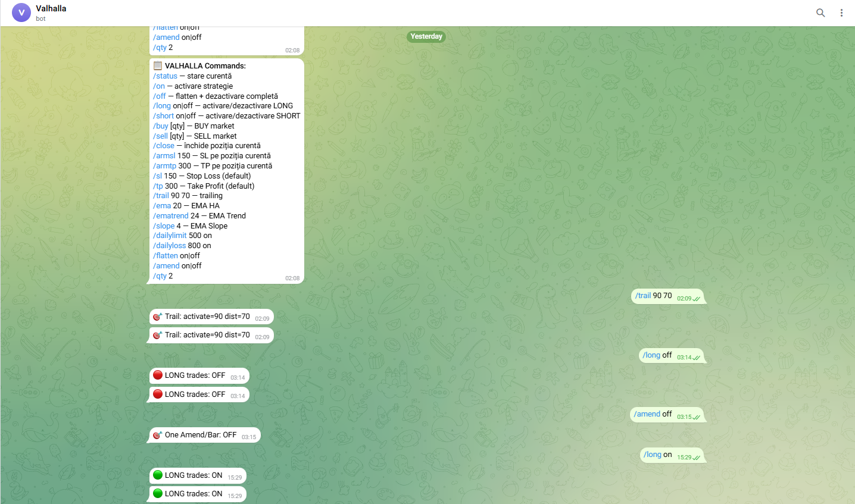855x504 pixels.
Task: Click the /status command link
Action: pyautogui.click(x=165, y=76)
